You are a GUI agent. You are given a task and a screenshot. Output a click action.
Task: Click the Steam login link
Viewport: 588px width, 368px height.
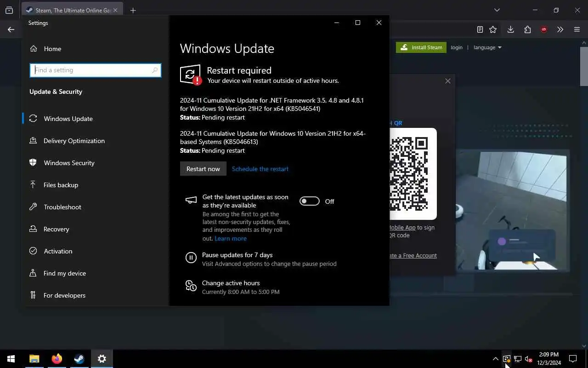point(457,47)
